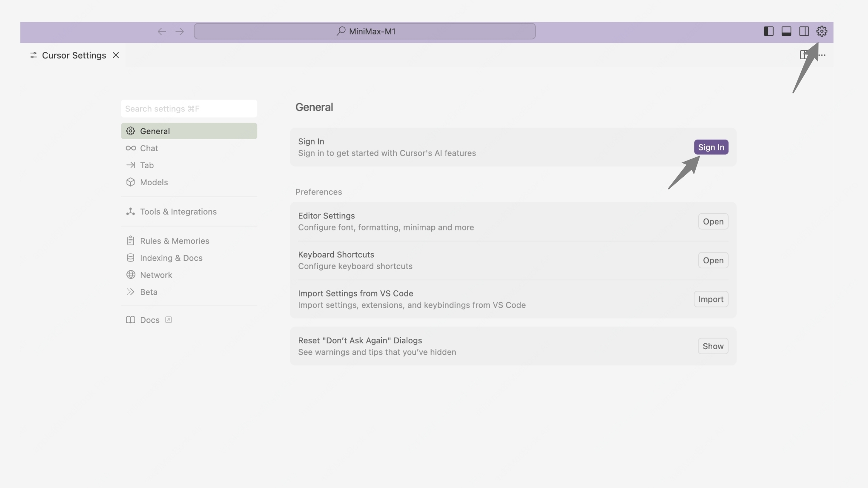
Task: Go back with left arrow
Action: point(162,31)
